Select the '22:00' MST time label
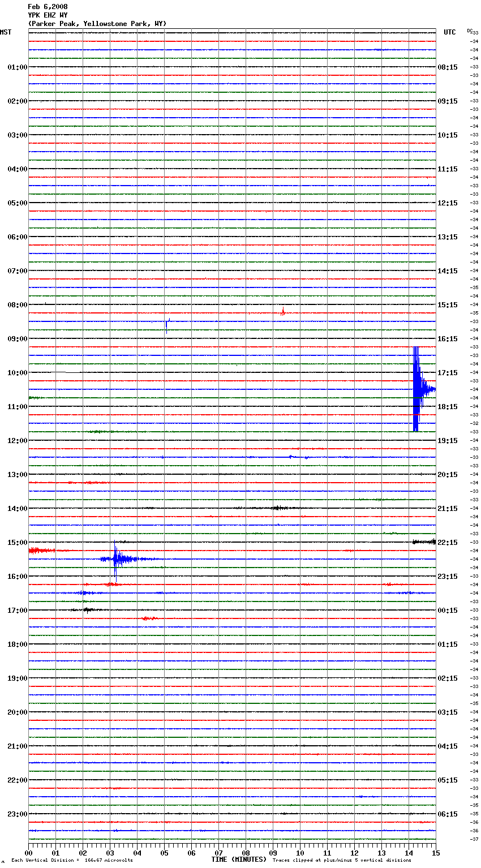The width and height of the screenshot is (481, 868). [18, 780]
